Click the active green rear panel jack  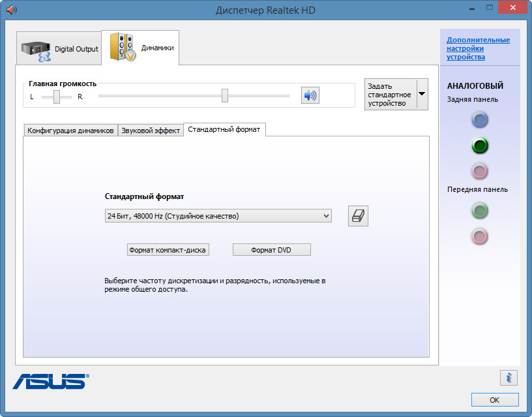coord(480,146)
